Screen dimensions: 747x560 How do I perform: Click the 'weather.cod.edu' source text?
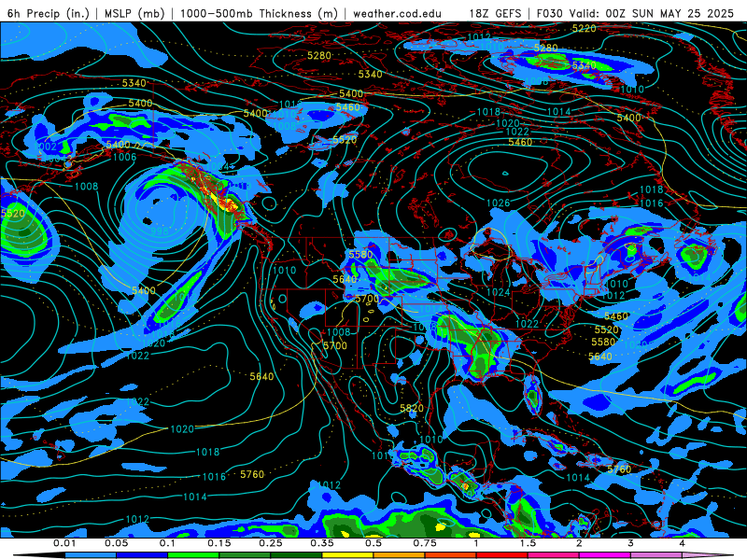(x=398, y=13)
